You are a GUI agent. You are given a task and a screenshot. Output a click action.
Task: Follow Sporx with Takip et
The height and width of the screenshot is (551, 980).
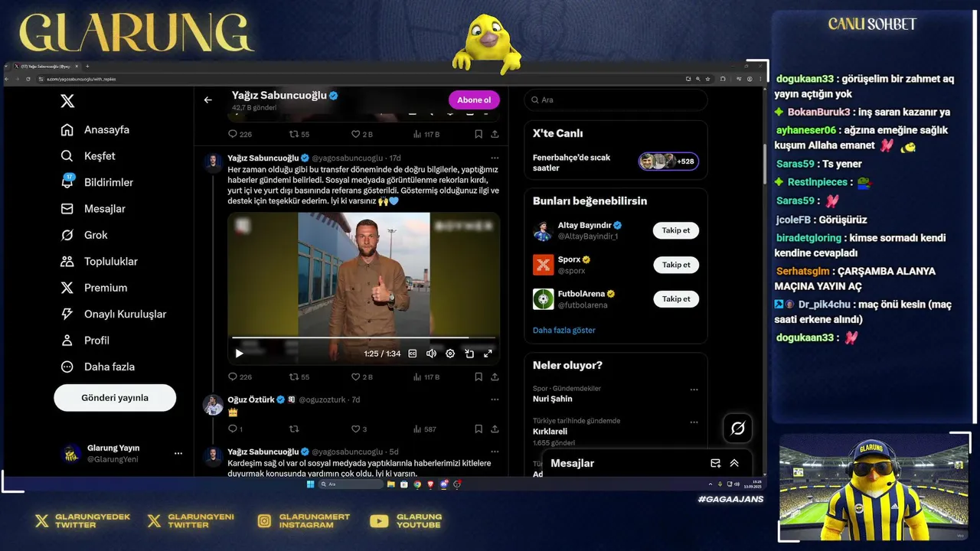point(676,265)
